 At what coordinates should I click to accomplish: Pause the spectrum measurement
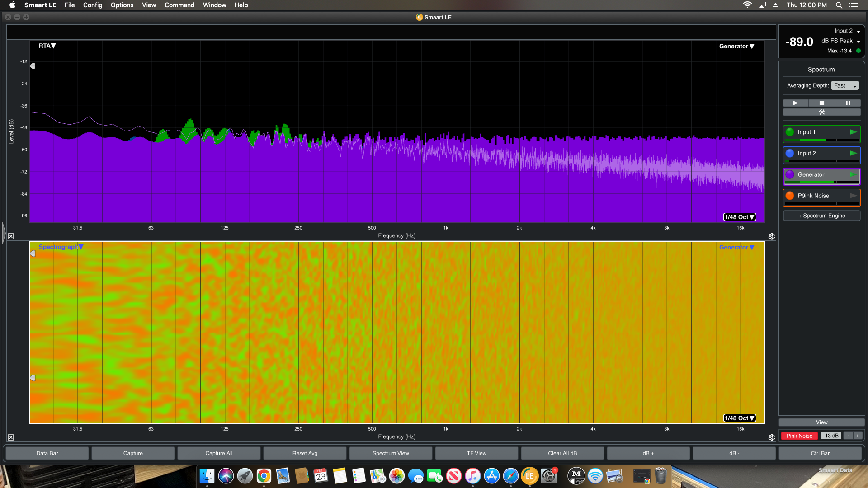click(848, 103)
